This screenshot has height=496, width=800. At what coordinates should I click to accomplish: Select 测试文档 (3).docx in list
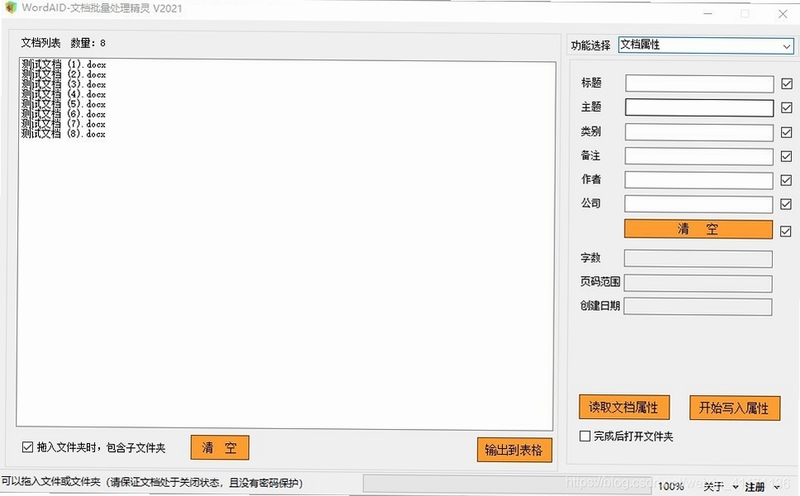pyautogui.click(x=64, y=84)
